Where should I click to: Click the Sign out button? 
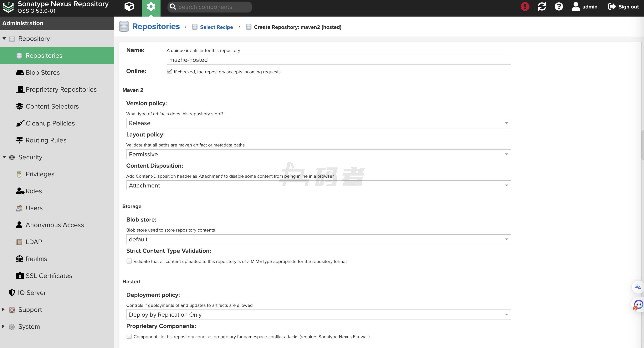pyautogui.click(x=623, y=7)
